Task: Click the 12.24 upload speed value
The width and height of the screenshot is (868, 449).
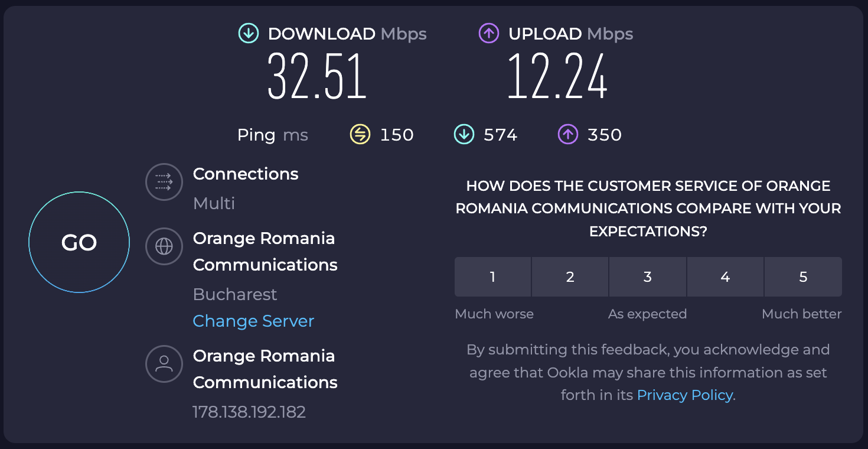Action: coord(557,77)
